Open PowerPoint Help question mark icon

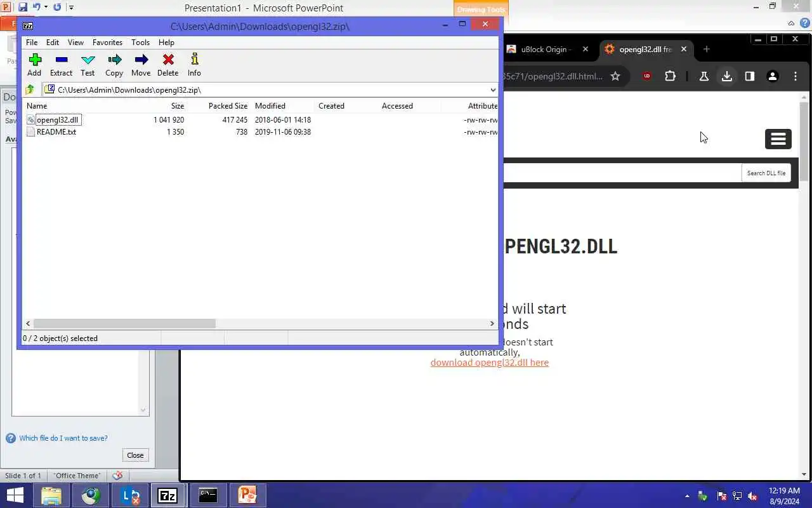pyautogui.click(x=804, y=23)
